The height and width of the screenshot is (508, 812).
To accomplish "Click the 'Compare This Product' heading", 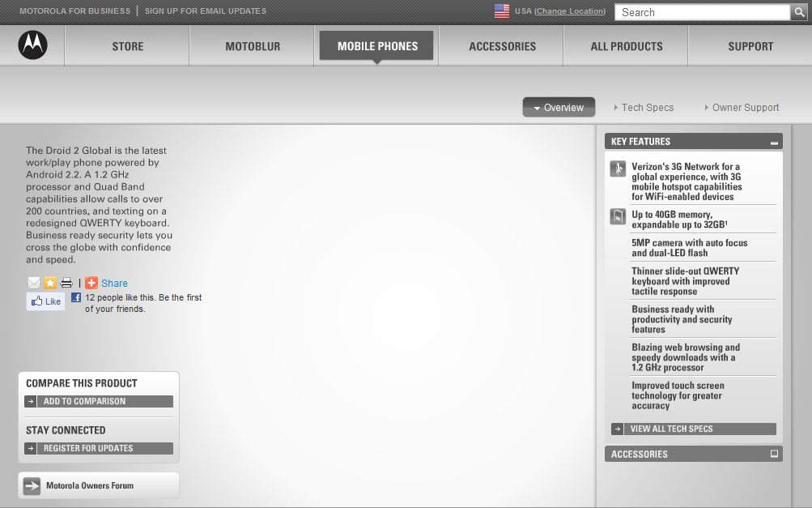I will pyautogui.click(x=81, y=383).
